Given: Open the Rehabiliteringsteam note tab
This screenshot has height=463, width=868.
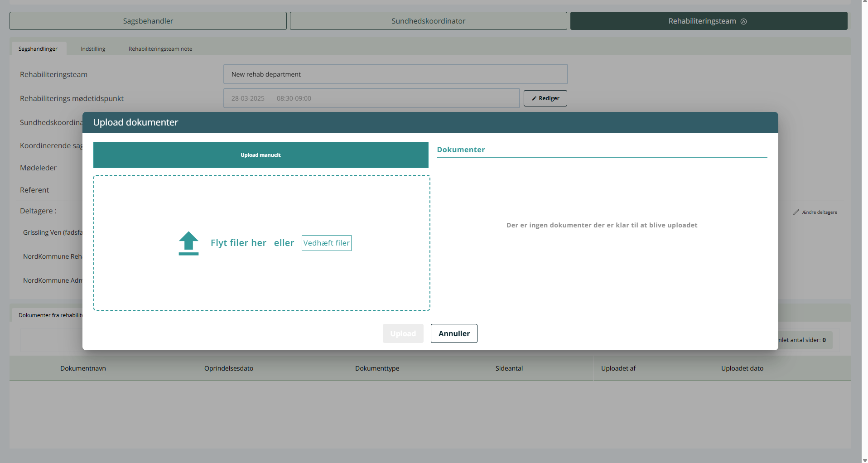Looking at the screenshot, I should (x=160, y=49).
